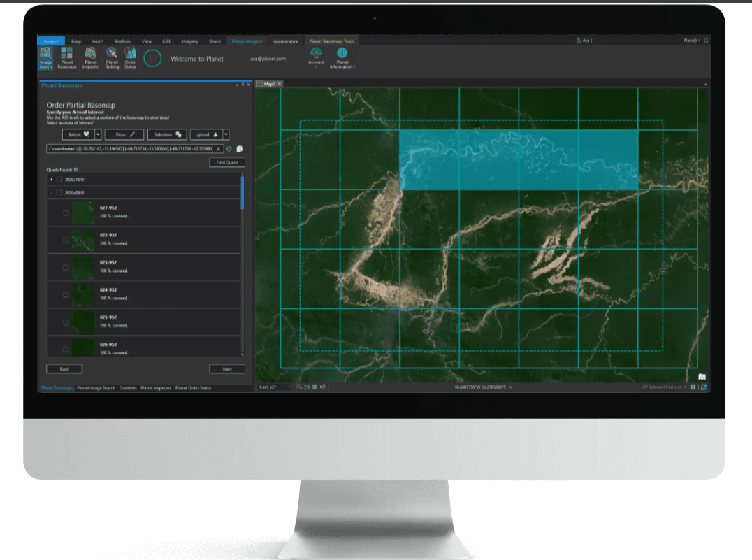Close the Planet Basemaps pane
This screenshot has height=560, width=752.
pos(248,85)
